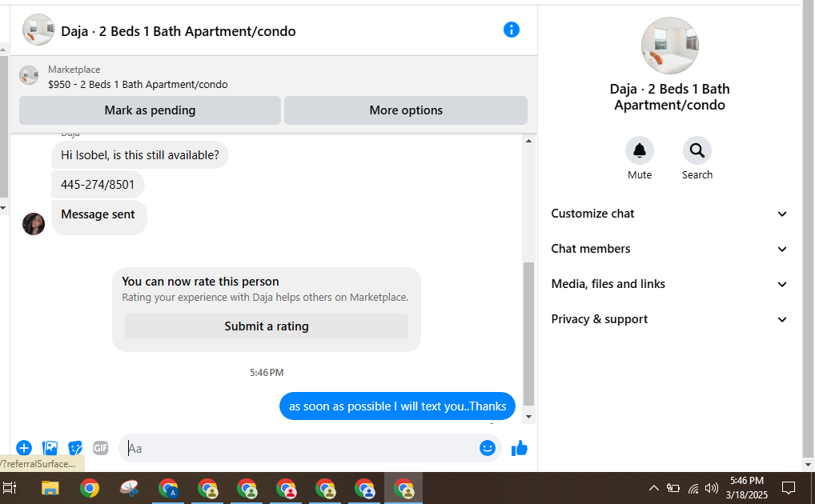Open File Explorer from the taskbar
Screen dimensions: 815x504
pyautogui.click(x=50, y=489)
